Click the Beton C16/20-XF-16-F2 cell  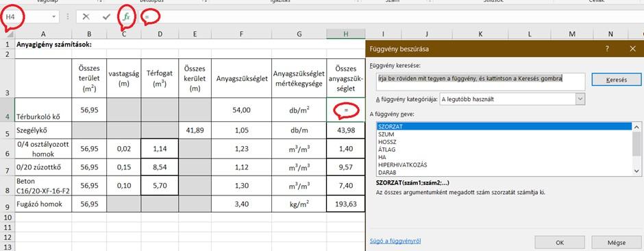point(43,185)
